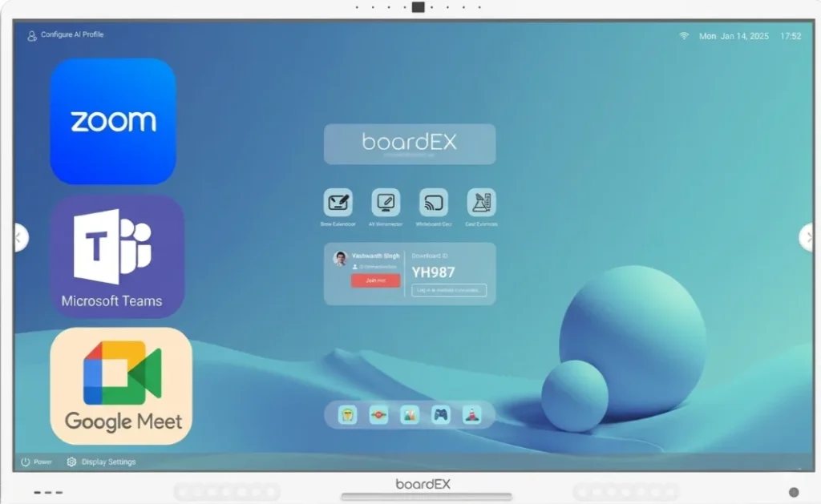The width and height of the screenshot is (821, 504).
Task: Launch the red circular badge dock app
Action: coord(378,415)
